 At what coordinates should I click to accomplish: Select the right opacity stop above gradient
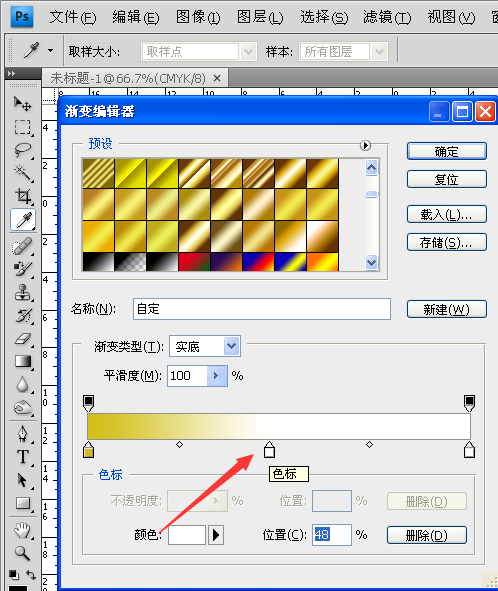click(469, 403)
